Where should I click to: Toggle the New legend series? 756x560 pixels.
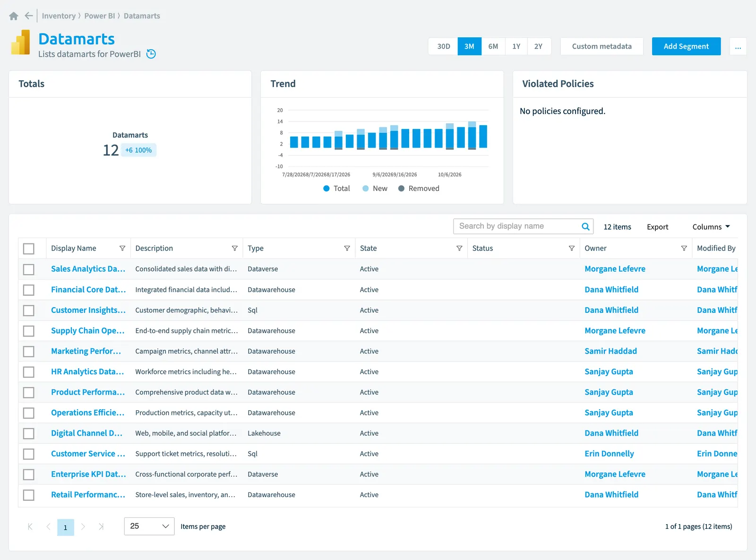[375, 189]
